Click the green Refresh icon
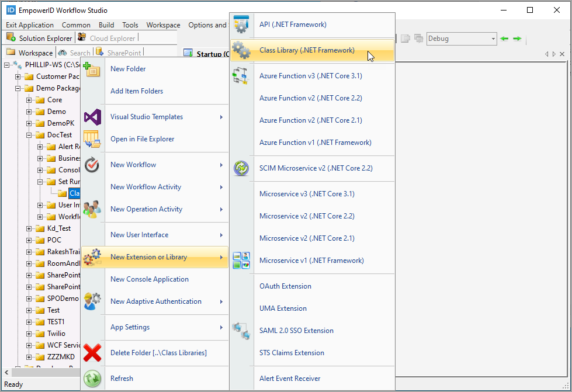 pyautogui.click(x=92, y=379)
